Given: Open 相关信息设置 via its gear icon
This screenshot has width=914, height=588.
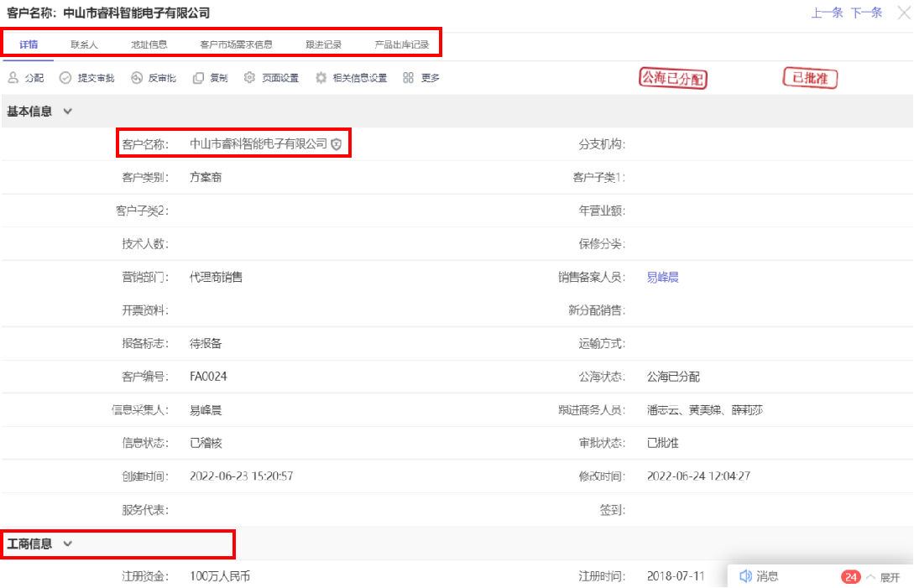Looking at the screenshot, I should [321, 78].
